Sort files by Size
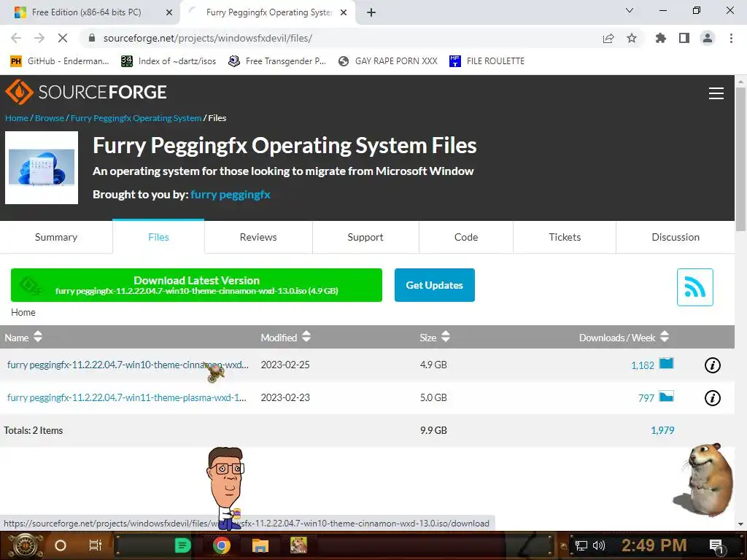Viewport: 747px width, 560px height. pos(435,337)
